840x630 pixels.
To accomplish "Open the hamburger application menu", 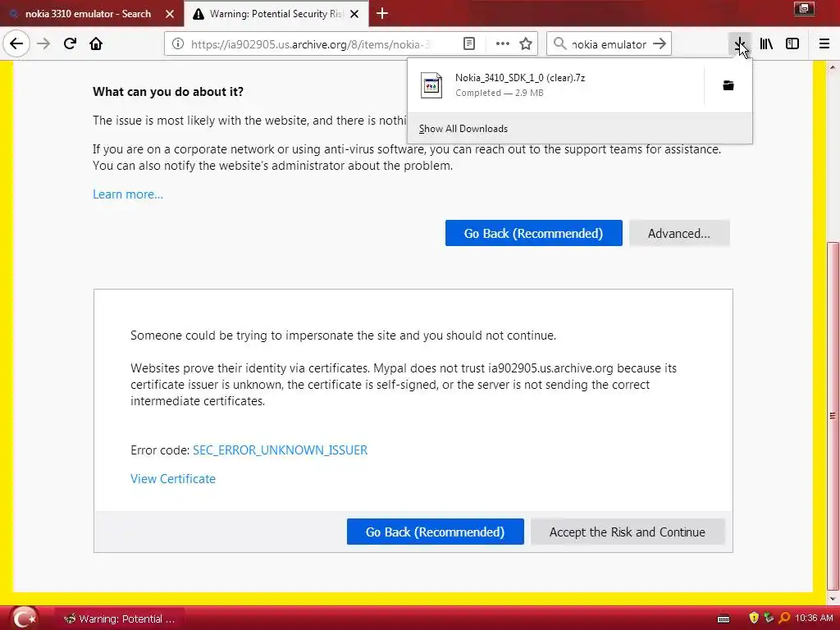I will [x=824, y=44].
